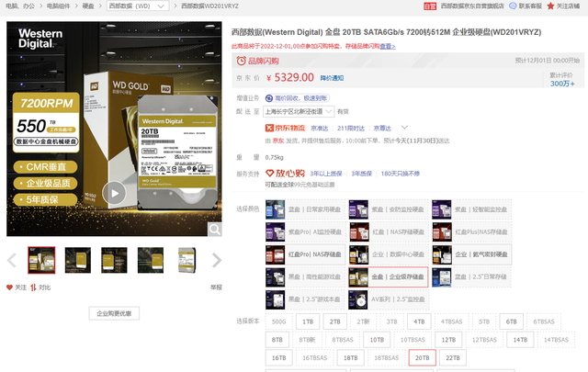588x372 pixels.
Task: Select the 6TB version
Action: pyautogui.click(x=511, y=321)
